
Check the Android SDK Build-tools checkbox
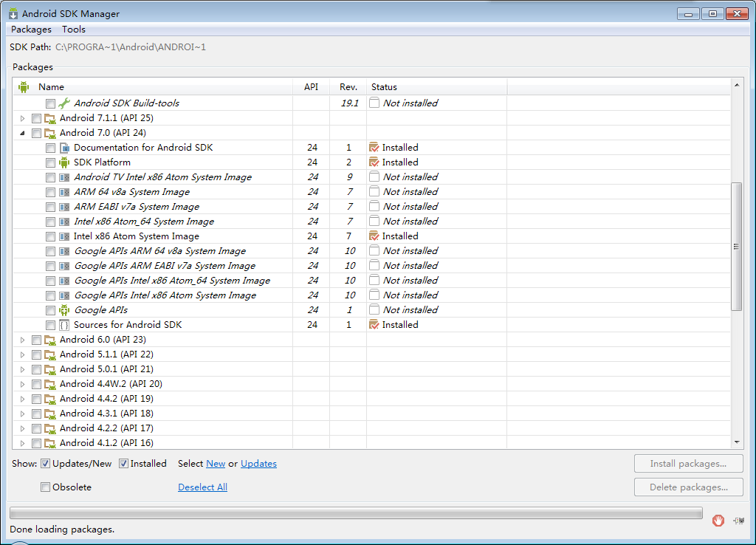(x=50, y=103)
